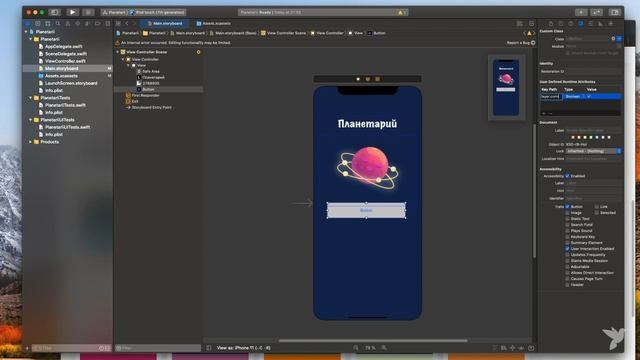Screen dimensions: 640x360
Task: Collapse the View Controller outline item
Action: click(x=123, y=59)
